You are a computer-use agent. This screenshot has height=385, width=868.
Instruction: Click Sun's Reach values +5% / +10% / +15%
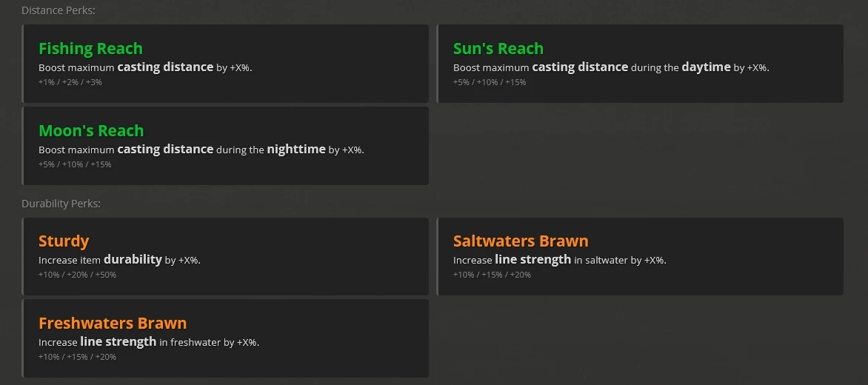(x=490, y=82)
